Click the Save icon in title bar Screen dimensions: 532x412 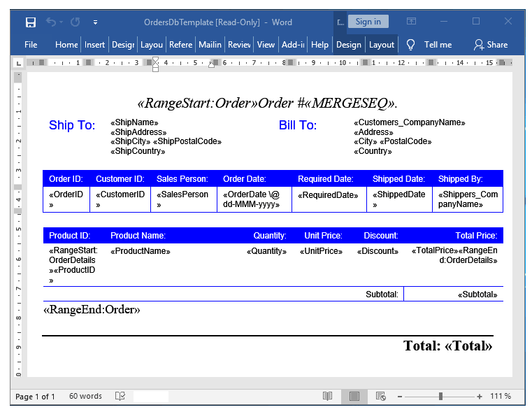[31, 22]
